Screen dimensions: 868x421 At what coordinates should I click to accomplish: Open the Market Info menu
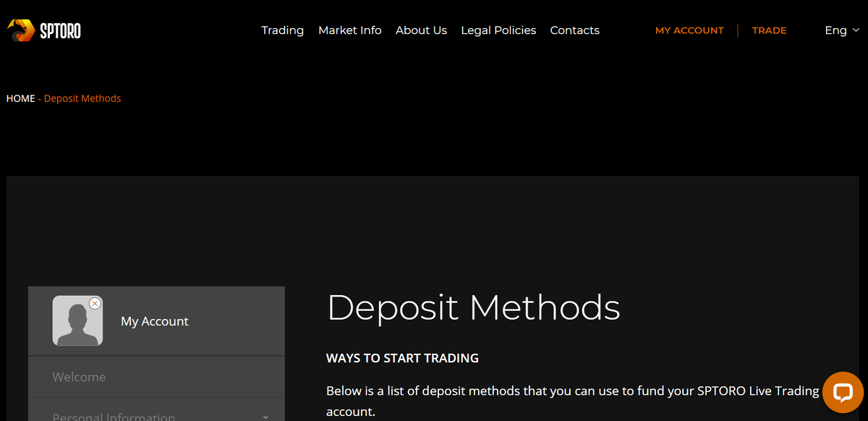coord(349,30)
